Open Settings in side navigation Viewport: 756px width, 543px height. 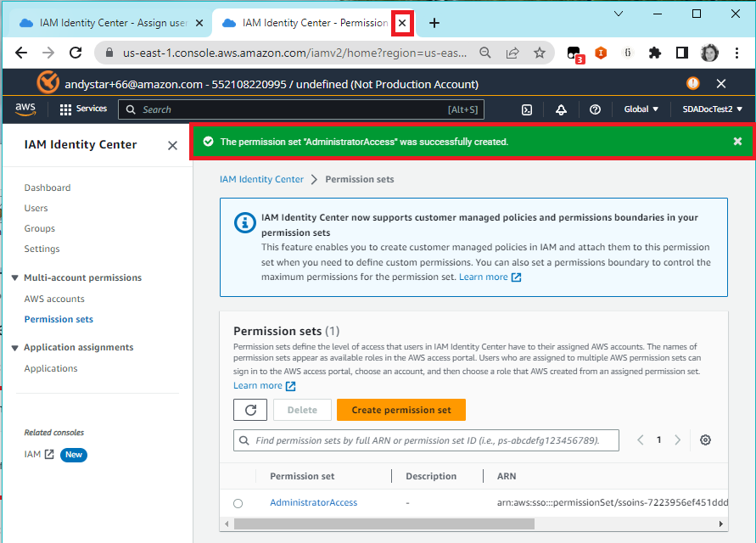pos(42,249)
